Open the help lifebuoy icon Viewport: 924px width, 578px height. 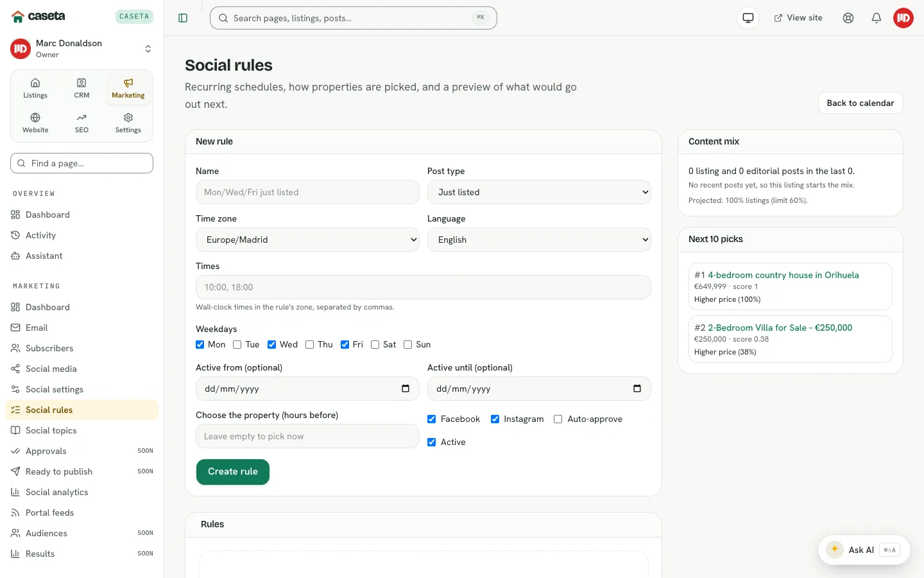pos(848,18)
